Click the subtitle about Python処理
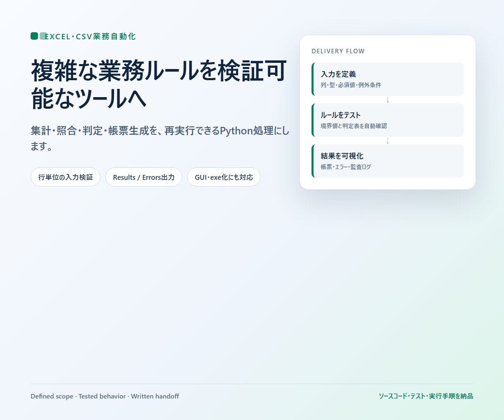504x420 pixels. pos(160,138)
